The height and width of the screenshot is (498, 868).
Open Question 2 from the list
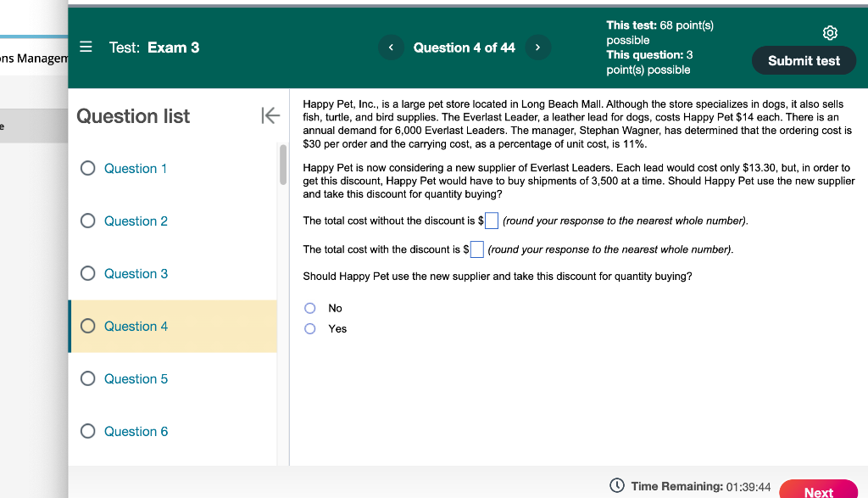[136, 221]
